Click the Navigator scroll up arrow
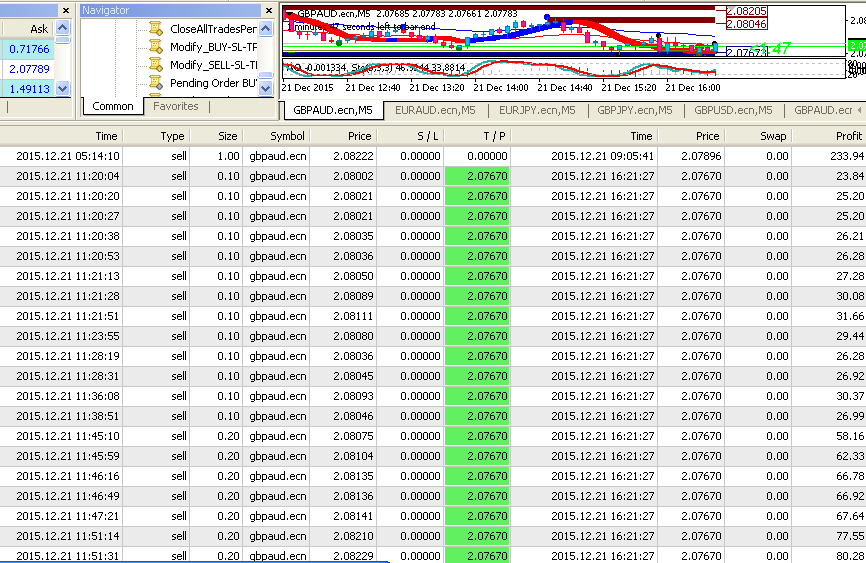 coord(266,29)
